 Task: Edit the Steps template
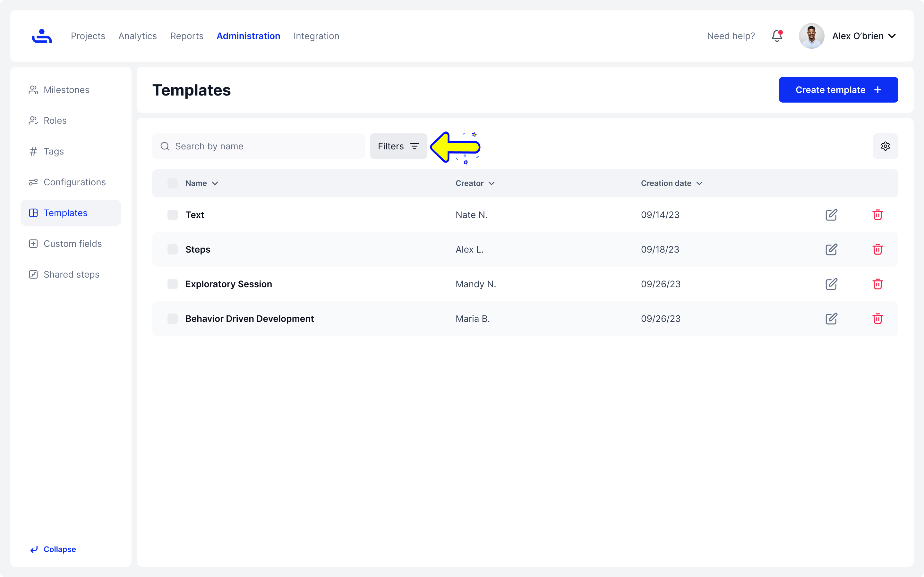pyautogui.click(x=831, y=250)
